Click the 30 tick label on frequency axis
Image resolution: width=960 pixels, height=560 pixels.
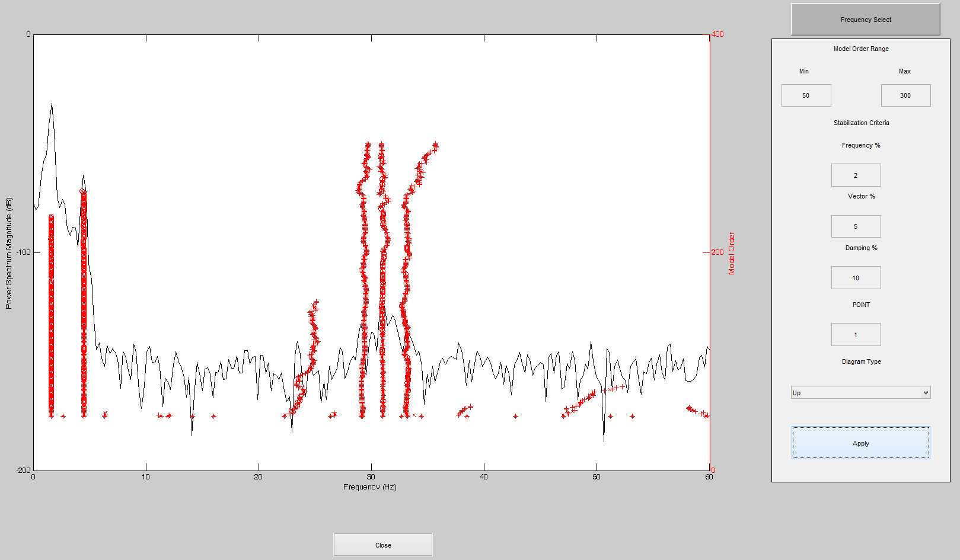tap(371, 476)
